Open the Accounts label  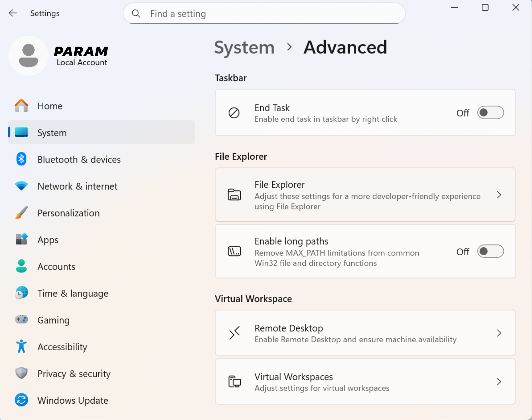coord(56,267)
